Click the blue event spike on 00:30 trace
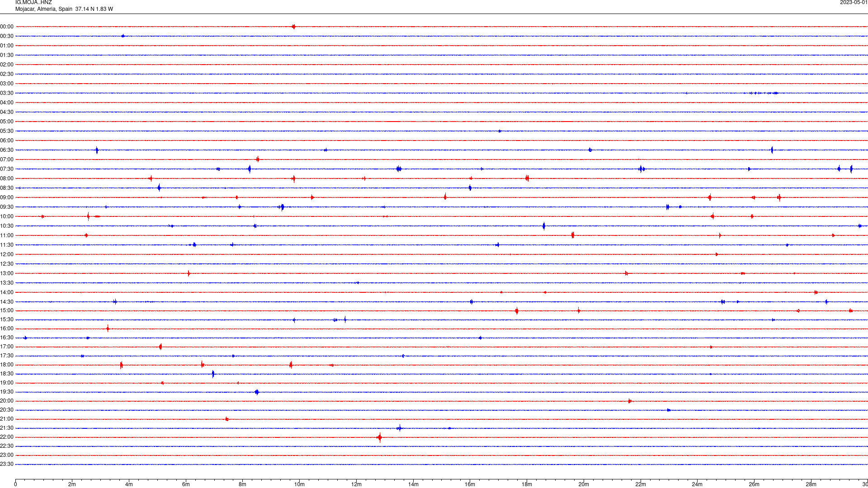The image size is (868, 488). coord(123,36)
